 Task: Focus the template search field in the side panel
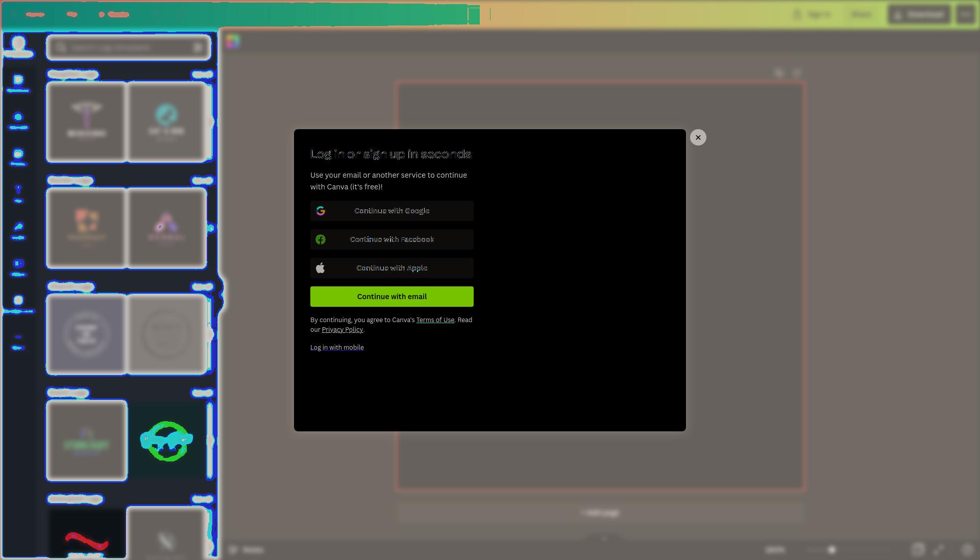128,47
